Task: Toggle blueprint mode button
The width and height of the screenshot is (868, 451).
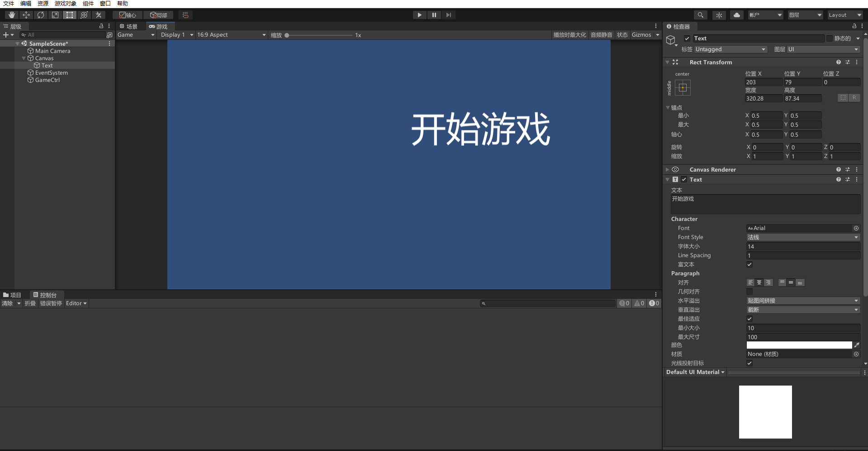Action: pos(843,97)
